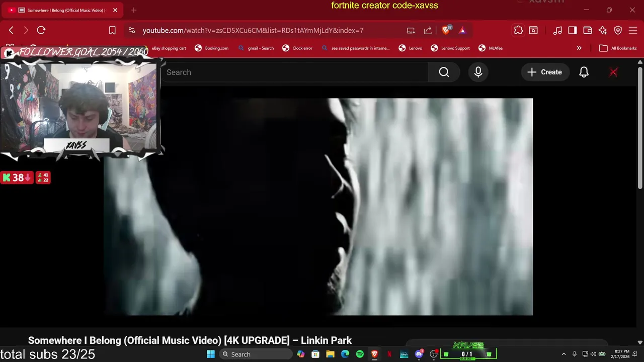Share this page via the share icon
The image size is (644, 362).
point(428,30)
